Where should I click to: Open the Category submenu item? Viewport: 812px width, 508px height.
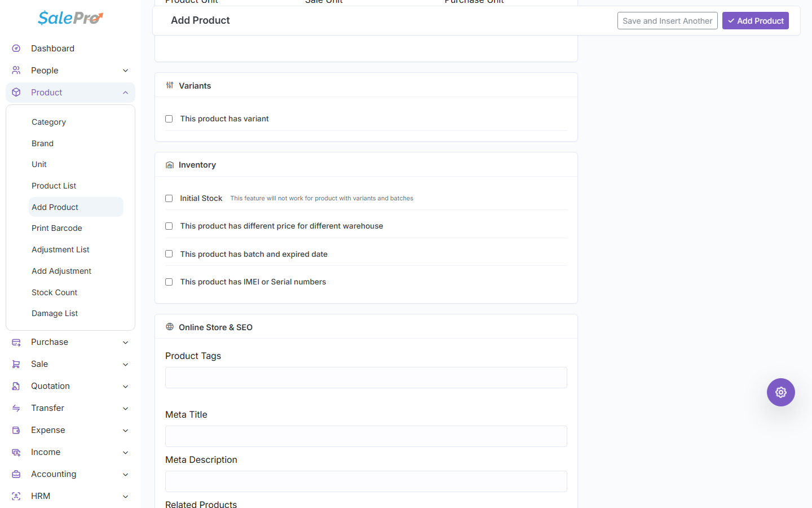49,122
